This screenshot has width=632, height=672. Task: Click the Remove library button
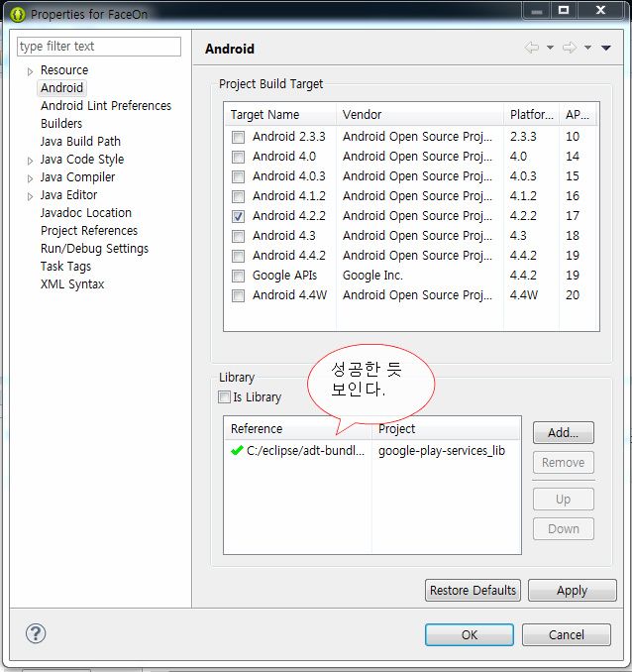pos(563,463)
